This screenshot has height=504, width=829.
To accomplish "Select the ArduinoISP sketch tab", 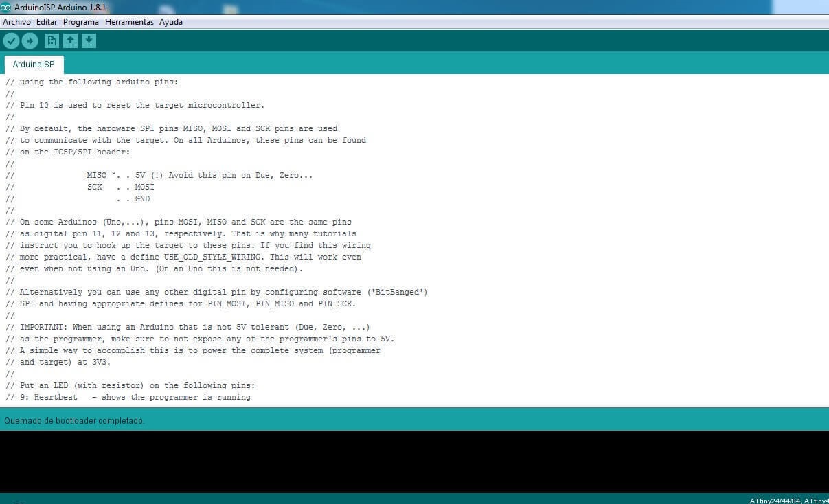I will tap(34, 65).
